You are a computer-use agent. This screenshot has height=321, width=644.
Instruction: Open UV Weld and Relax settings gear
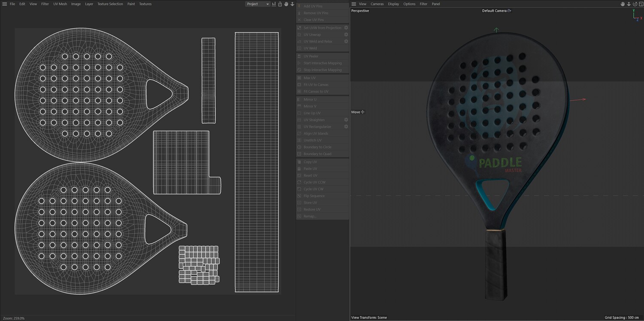(x=346, y=41)
